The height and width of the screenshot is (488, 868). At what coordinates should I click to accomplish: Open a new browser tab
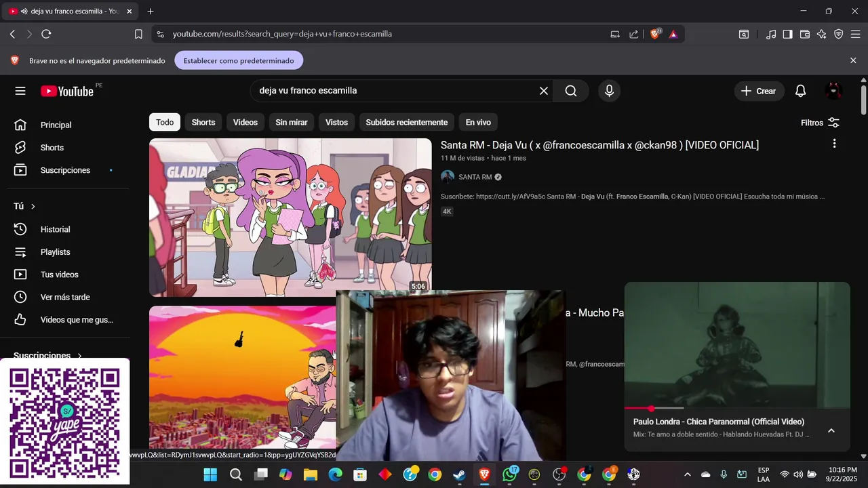151,12
